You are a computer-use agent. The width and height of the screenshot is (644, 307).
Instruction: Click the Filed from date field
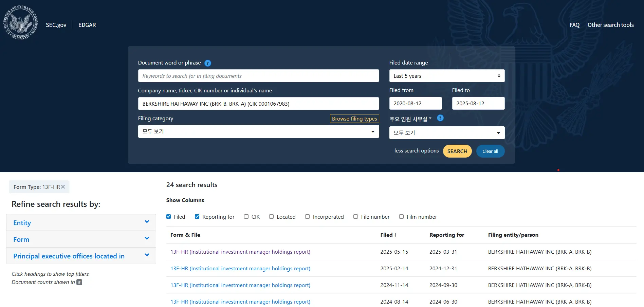[x=416, y=103]
